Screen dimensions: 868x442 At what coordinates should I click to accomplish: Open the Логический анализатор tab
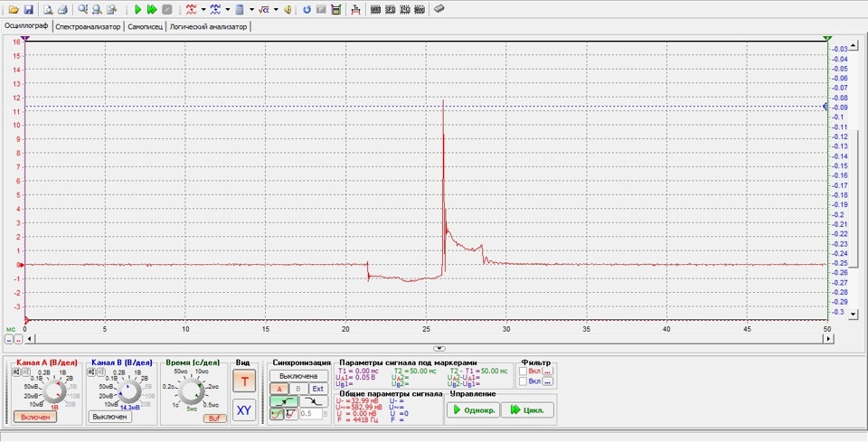pyautogui.click(x=208, y=26)
